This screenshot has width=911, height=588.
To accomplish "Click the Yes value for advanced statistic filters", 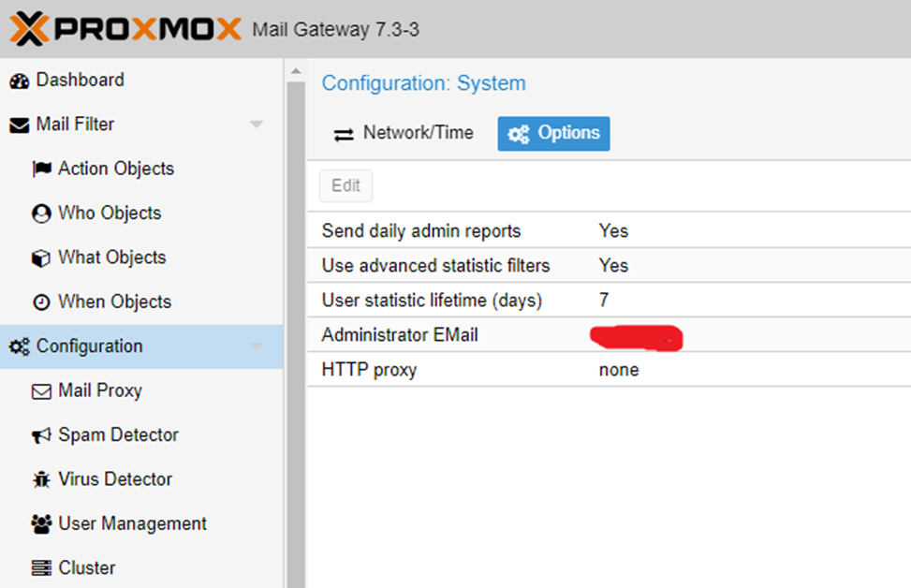I will point(613,266).
